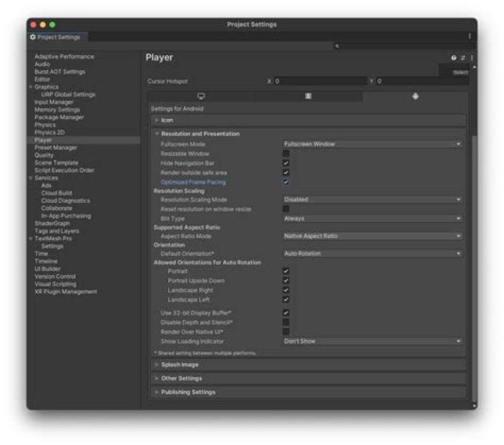Collapse the Graphics tree arrow
Screen dimensions: 504x445
click(31, 87)
